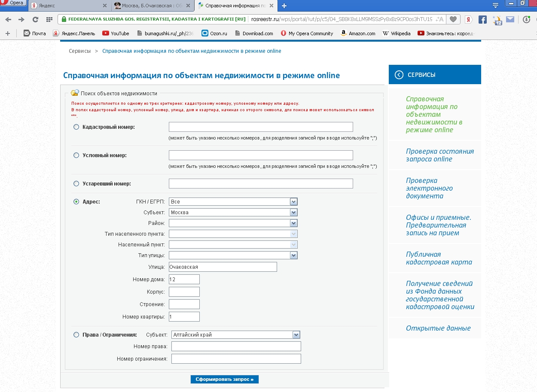Open the Facebook extension icon
Image resolution: width=537 pixels, height=392 pixels.
click(x=482, y=19)
